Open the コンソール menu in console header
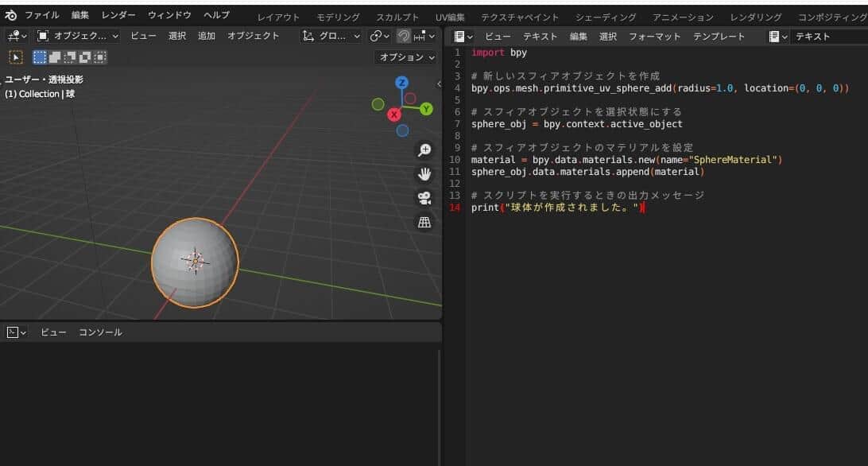This screenshot has width=868, height=466. pyautogui.click(x=100, y=332)
